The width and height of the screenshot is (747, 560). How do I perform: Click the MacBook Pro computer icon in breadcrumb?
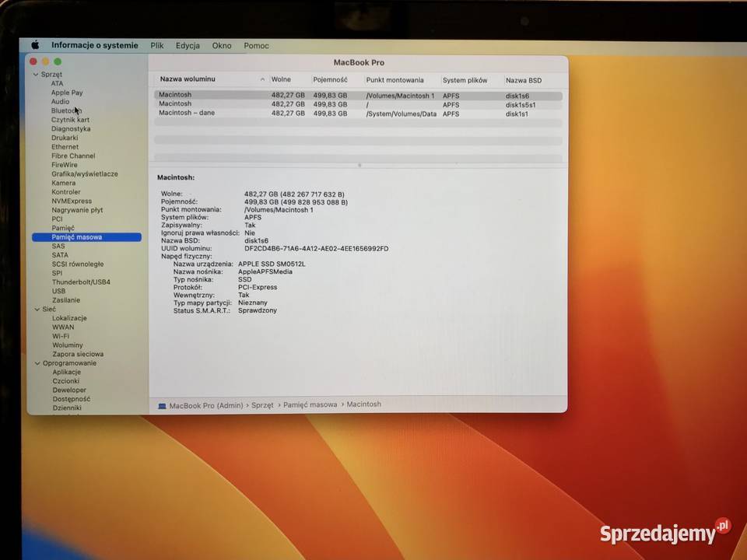pos(162,404)
